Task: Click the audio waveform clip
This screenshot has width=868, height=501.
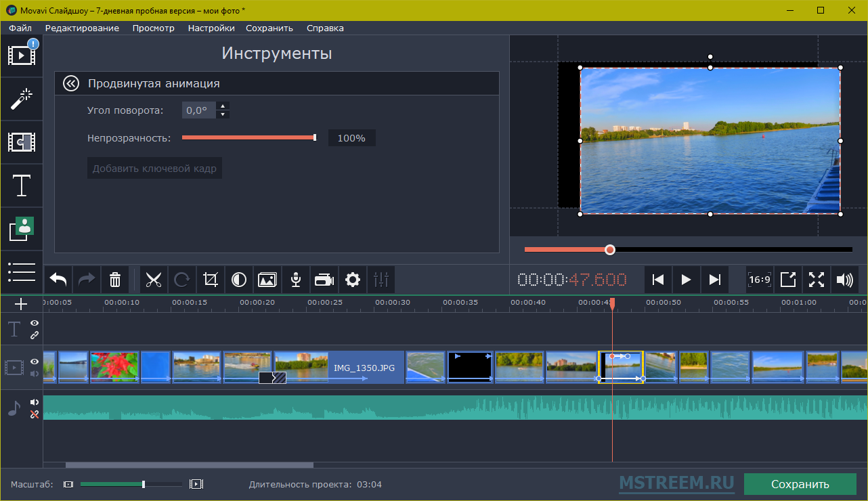Action: (x=455, y=408)
